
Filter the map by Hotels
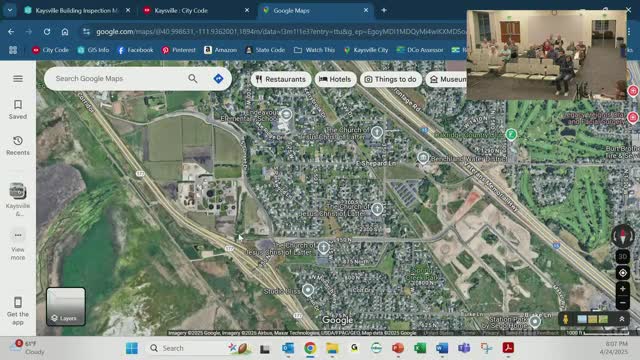[335, 79]
